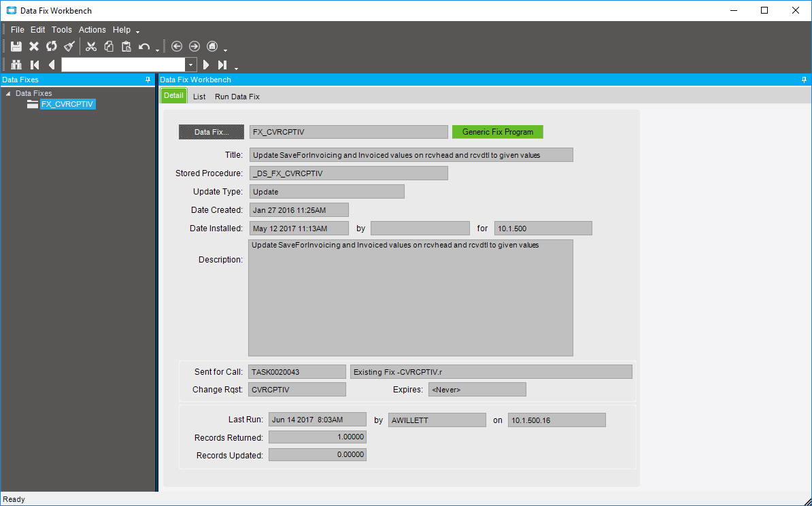Viewport: 812px width, 506px height.
Task: Click inside the record navigation combo box
Action: pos(123,65)
